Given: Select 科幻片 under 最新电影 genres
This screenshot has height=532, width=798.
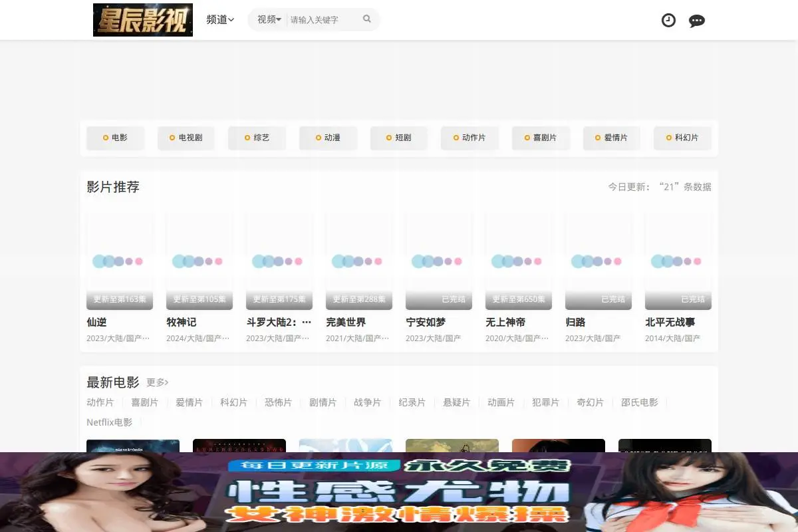Looking at the screenshot, I should click(233, 402).
